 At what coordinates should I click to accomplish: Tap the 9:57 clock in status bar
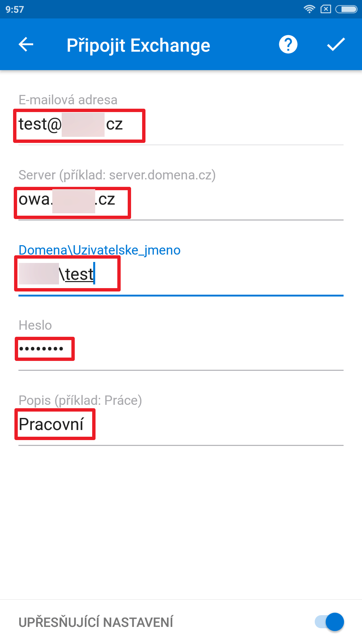click(x=15, y=9)
